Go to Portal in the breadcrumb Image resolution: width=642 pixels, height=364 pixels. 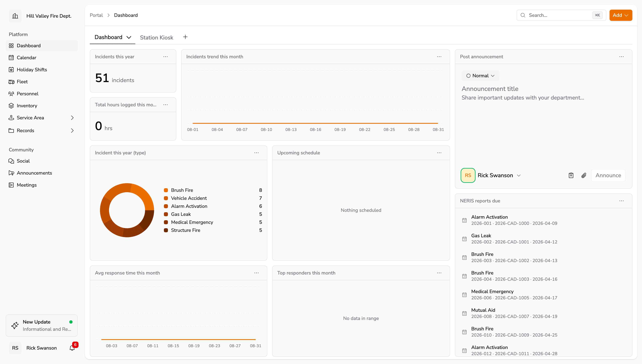[x=96, y=15]
